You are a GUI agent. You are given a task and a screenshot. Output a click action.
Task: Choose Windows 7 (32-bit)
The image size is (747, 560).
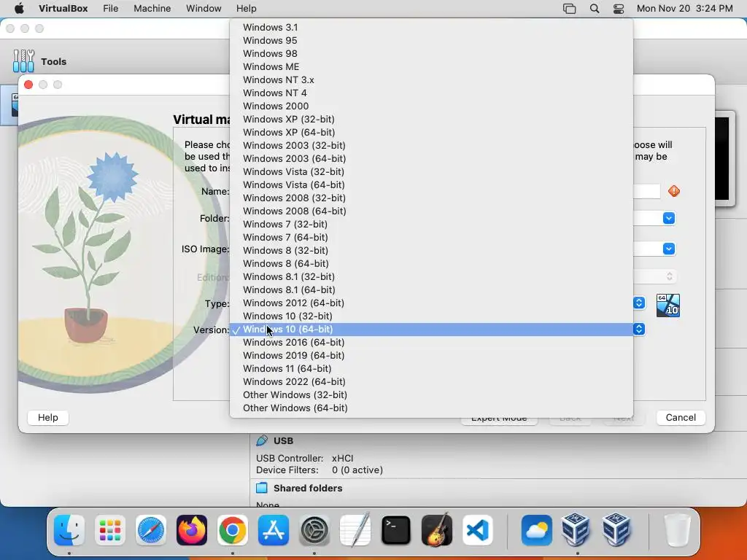(x=431, y=225)
